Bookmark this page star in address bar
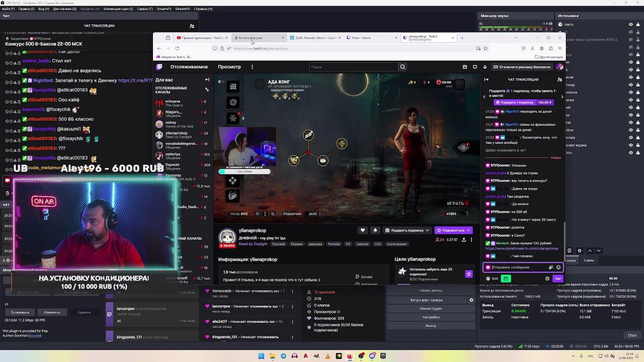This screenshot has height=362, width=644. [486, 48]
